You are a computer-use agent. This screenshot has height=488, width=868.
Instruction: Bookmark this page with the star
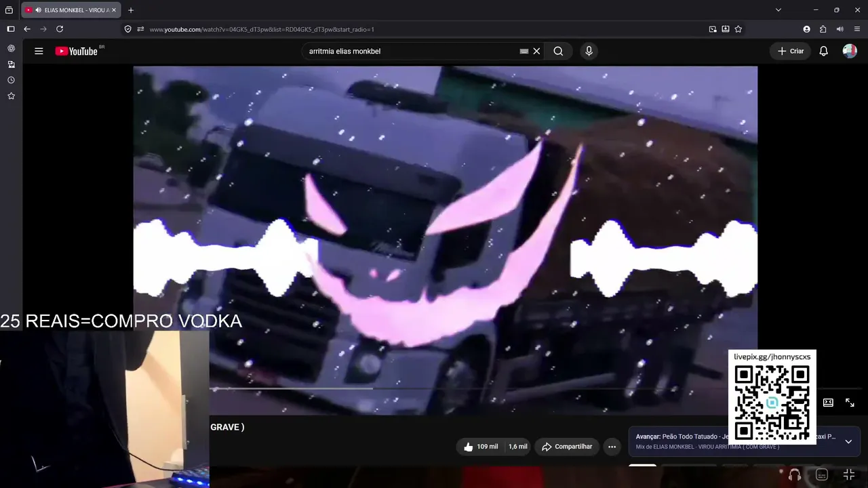[738, 29]
